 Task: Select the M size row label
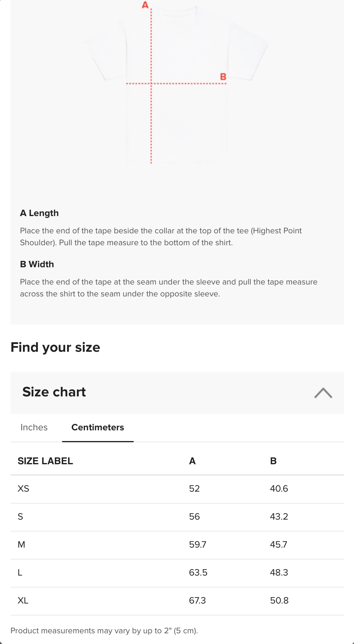coord(21,545)
